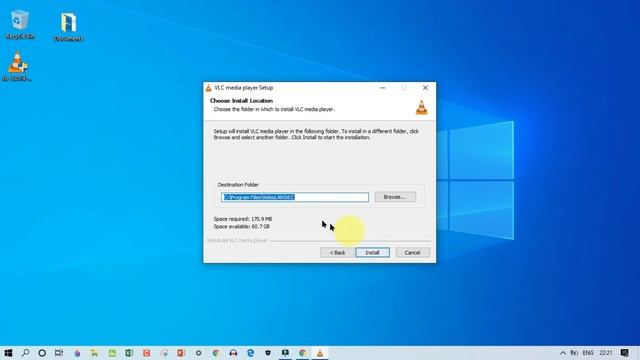Open the shield security icon in taskbar
640x360 pixels.
tap(268, 353)
